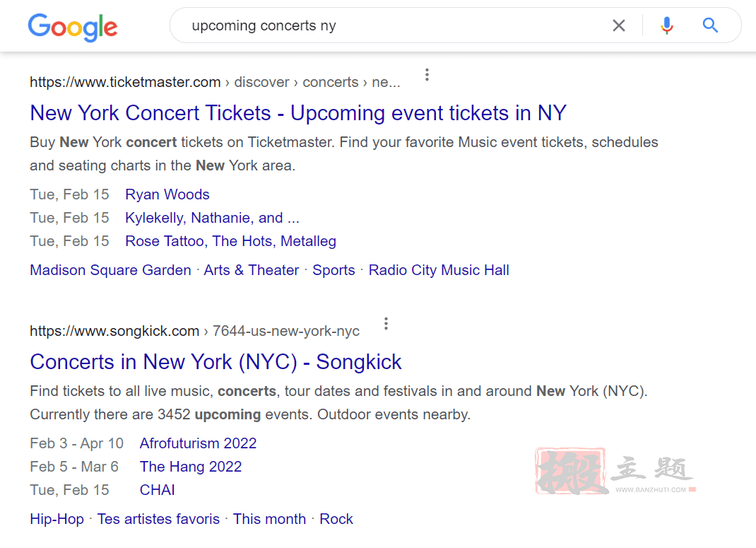The width and height of the screenshot is (756, 548).
Task: Click the 'Tes artistes favoris' sitelink
Action: click(158, 519)
